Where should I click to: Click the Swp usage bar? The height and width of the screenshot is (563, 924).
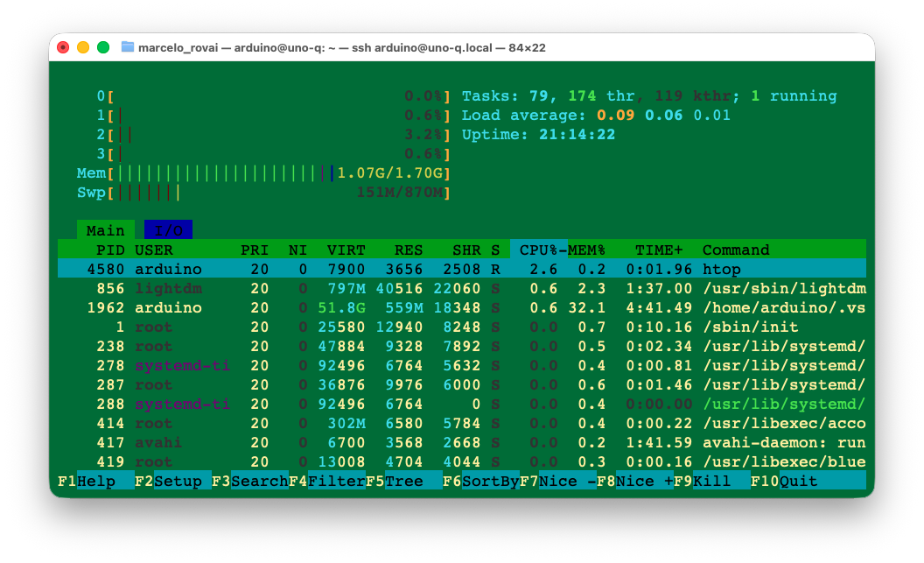[x=264, y=192]
